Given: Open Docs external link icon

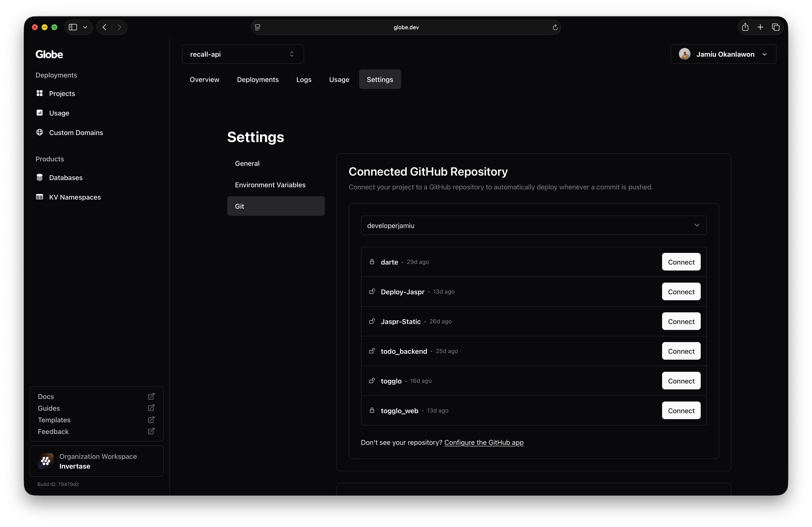Looking at the screenshot, I should click(x=151, y=396).
